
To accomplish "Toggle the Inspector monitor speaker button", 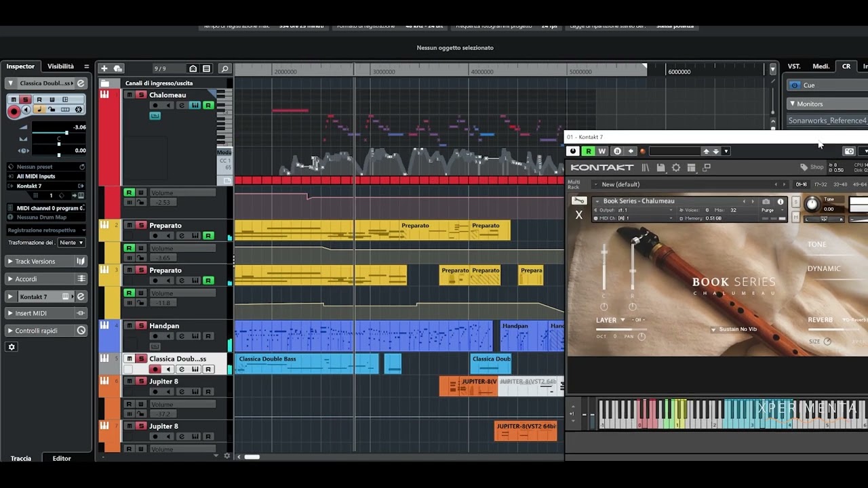I will (26, 110).
